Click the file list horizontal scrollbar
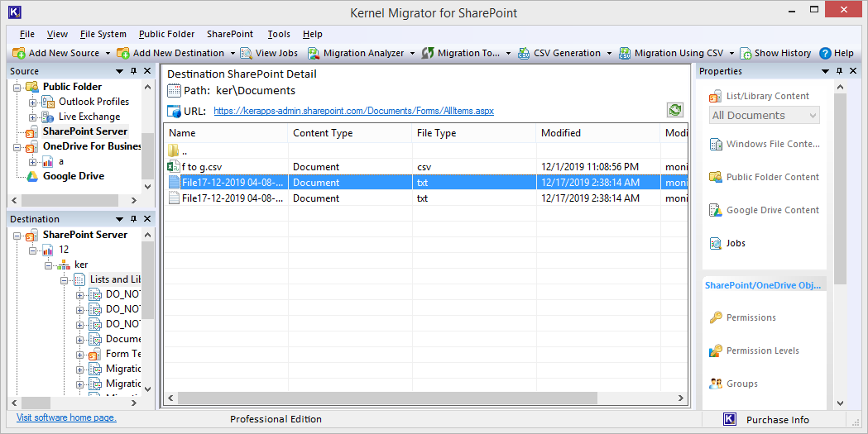Image resolution: width=868 pixels, height=434 pixels. tap(387, 398)
